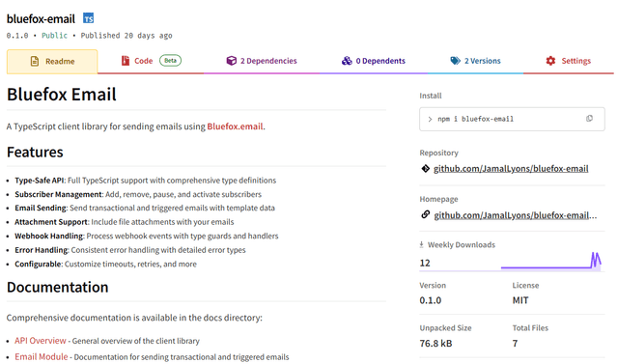Click the Beta badge on Code tab
The width and height of the screenshot is (618, 364).
click(170, 61)
